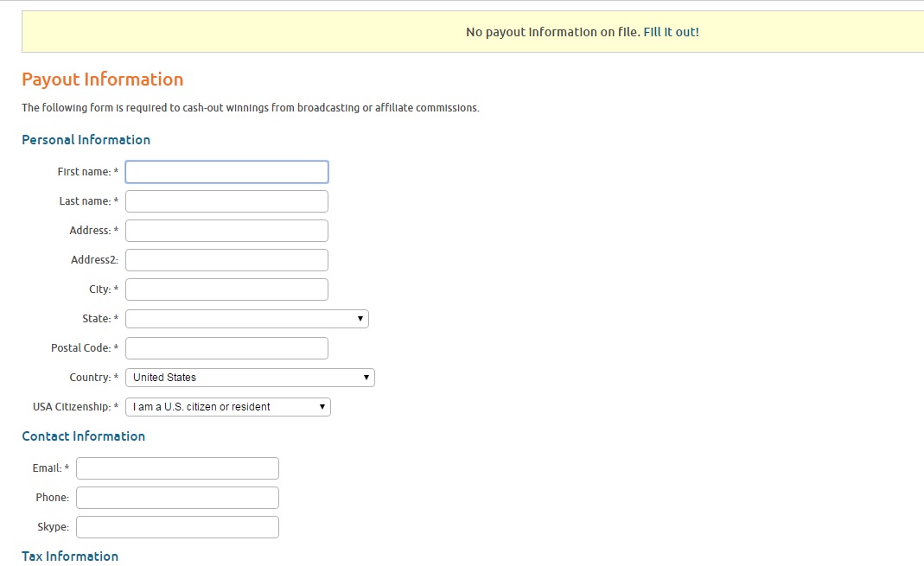Follow the 'Fill it out!' link
Image resolution: width=924 pixels, height=566 pixels.
point(671,32)
